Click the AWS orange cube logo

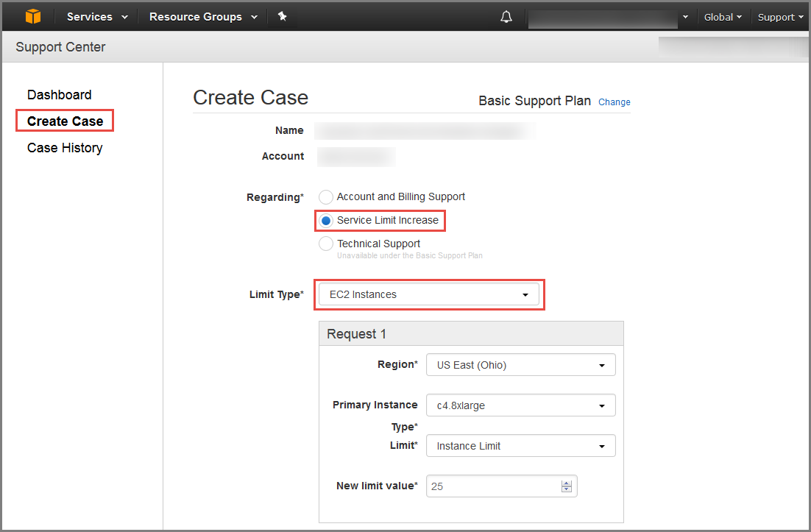click(x=33, y=16)
